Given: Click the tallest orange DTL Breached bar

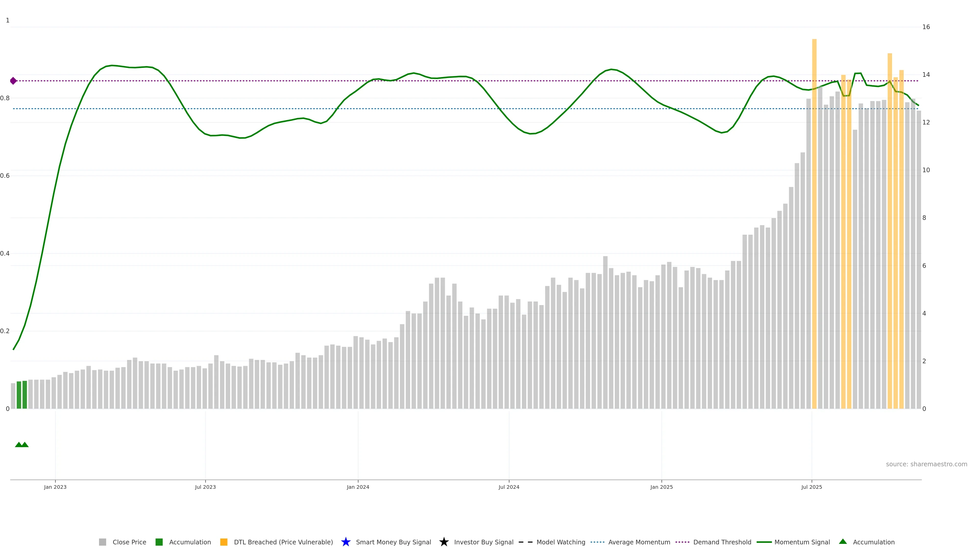Looking at the screenshot, I should 814,228.
